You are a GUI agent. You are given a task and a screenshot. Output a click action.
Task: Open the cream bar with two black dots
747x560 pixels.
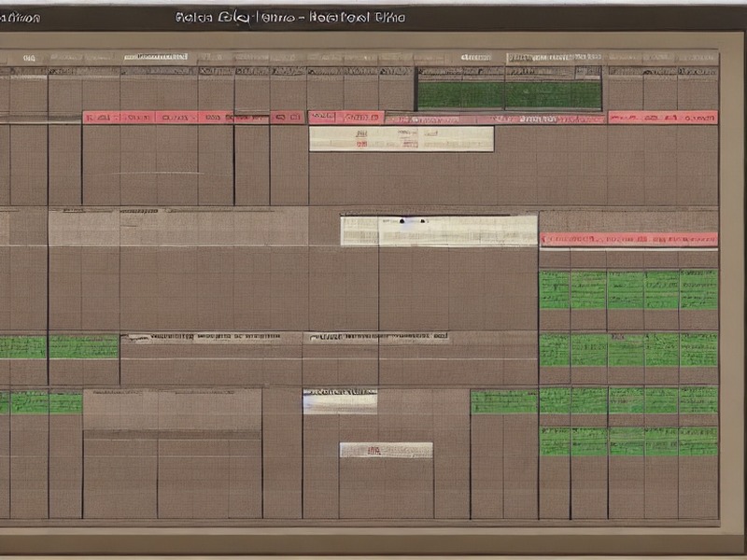(x=439, y=231)
